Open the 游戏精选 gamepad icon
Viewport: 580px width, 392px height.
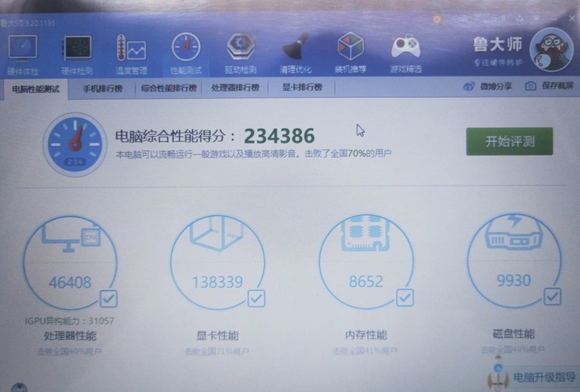[x=406, y=47]
